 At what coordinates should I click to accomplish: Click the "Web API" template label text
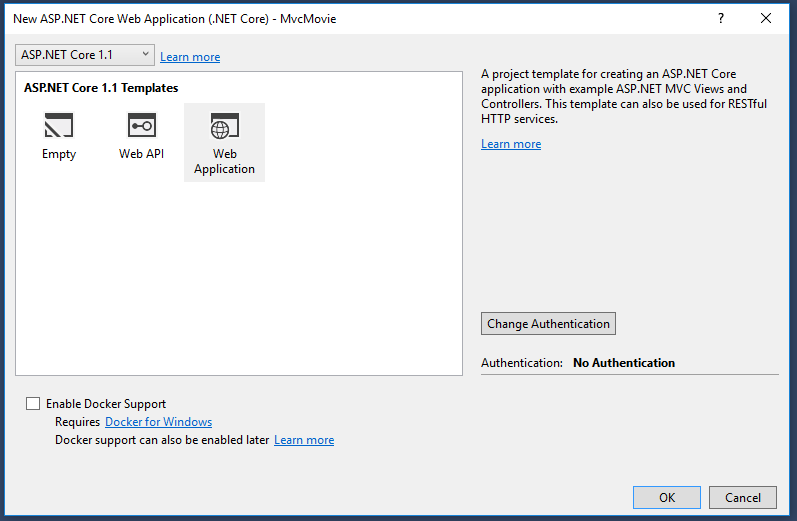coord(141,154)
